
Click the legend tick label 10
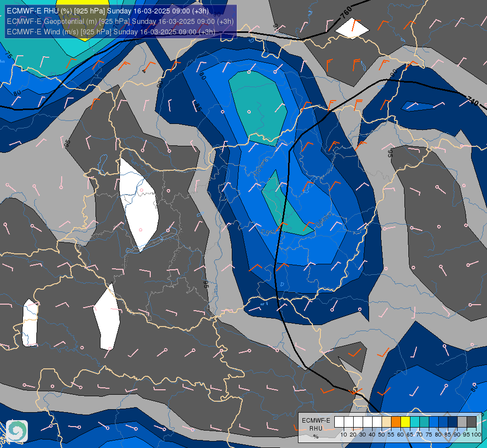(344, 435)
